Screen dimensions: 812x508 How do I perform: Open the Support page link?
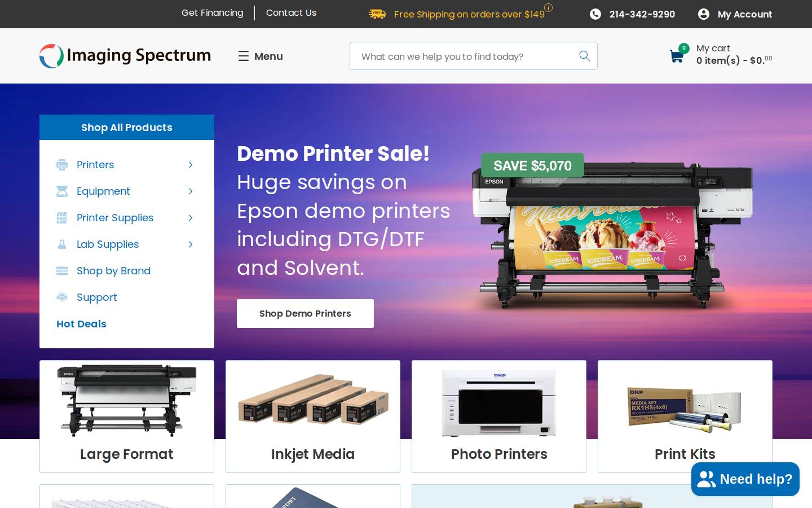click(x=97, y=297)
